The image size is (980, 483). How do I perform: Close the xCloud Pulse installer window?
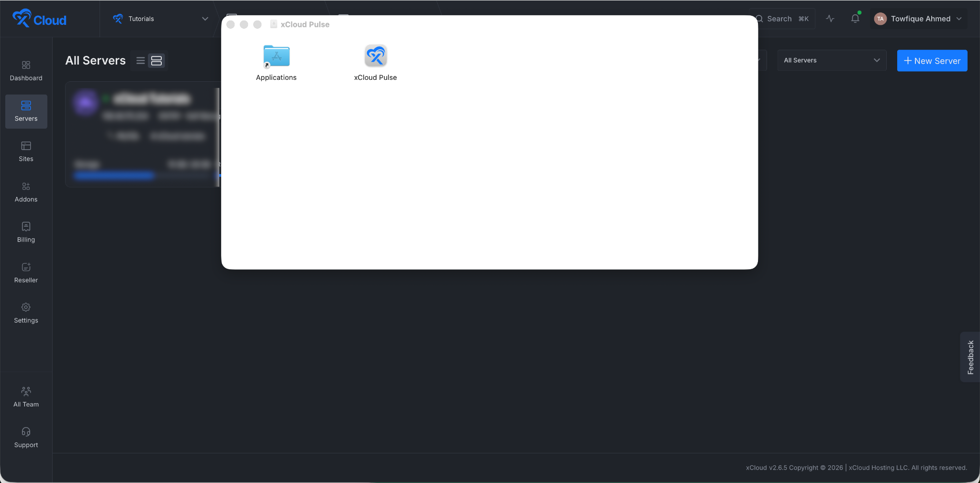pos(231,24)
